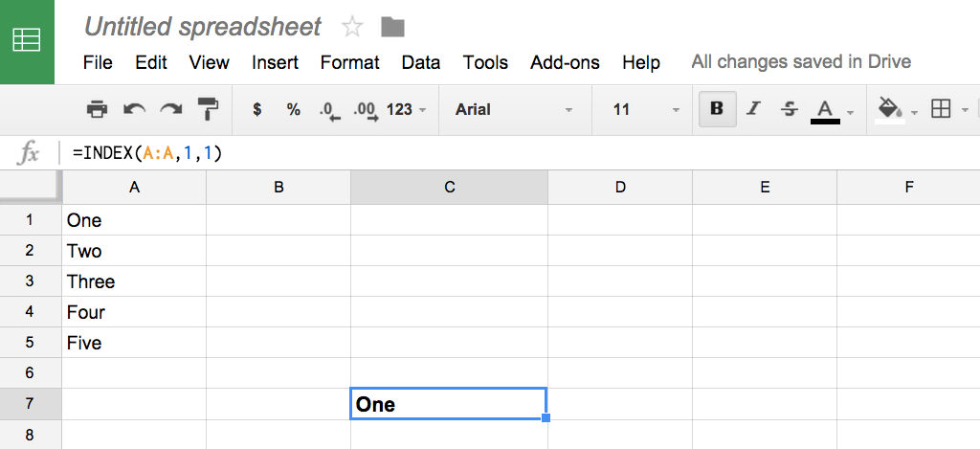Viewport: 980px width, 449px height.
Task: Apply percent format
Action: point(293,109)
